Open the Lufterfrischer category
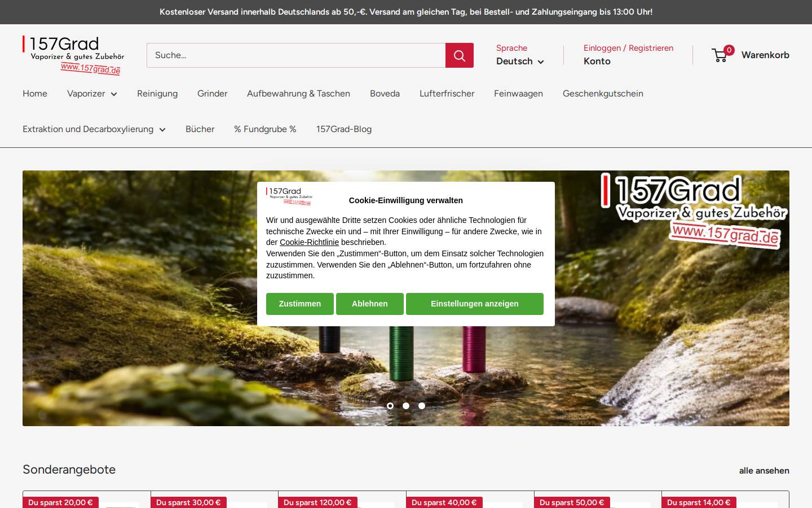 point(447,94)
